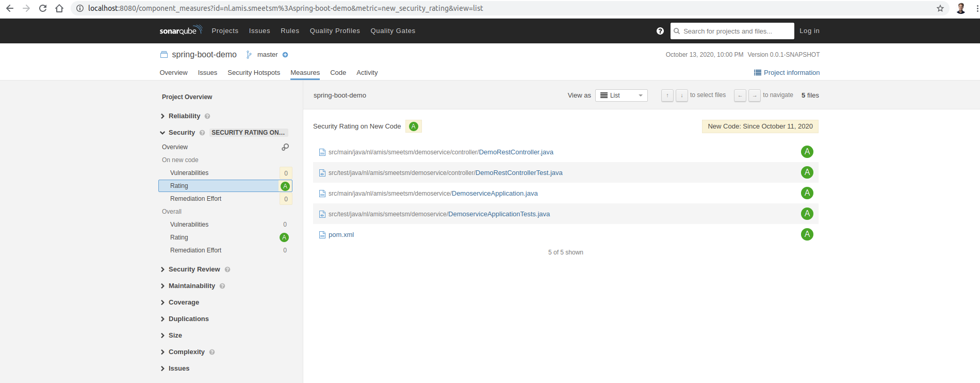Expand the Reliability section
Viewport: 980px width, 383px height.
(x=184, y=116)
